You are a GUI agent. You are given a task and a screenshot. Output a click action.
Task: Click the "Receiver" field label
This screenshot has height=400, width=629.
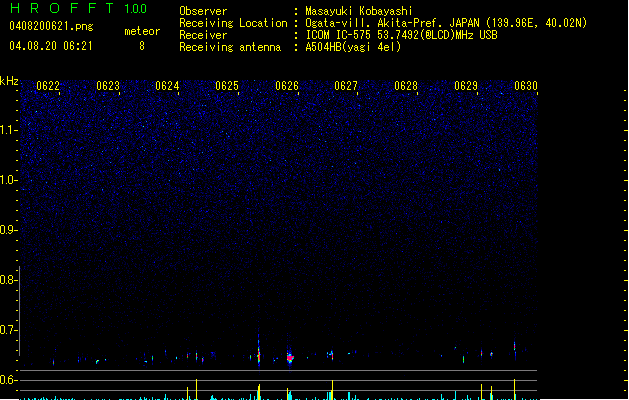coord(203,35)
